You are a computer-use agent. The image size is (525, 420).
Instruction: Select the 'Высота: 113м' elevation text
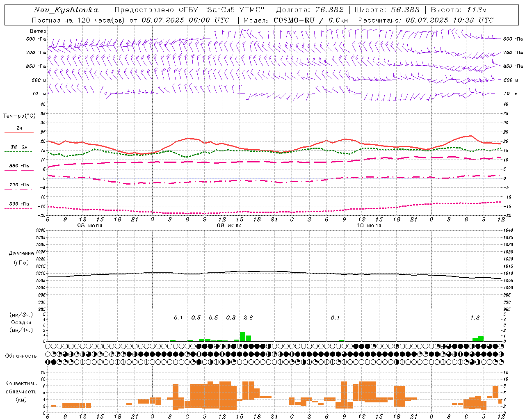pyautogui.click(x=459, y=10)
